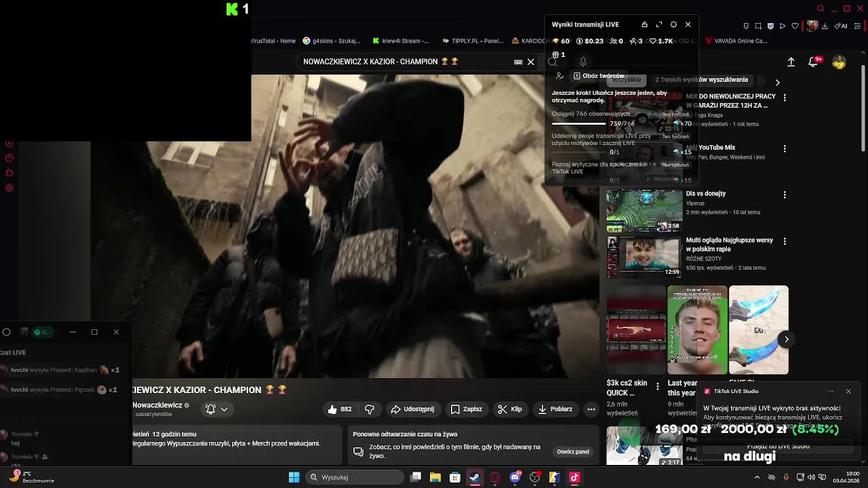Open the YouTube account avatar menu
Viewport: 868px width, 488px height.
pos(840,62)
